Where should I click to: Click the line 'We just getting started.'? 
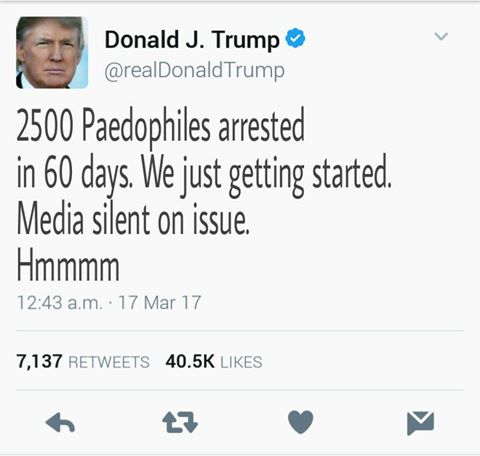point(267,175)
